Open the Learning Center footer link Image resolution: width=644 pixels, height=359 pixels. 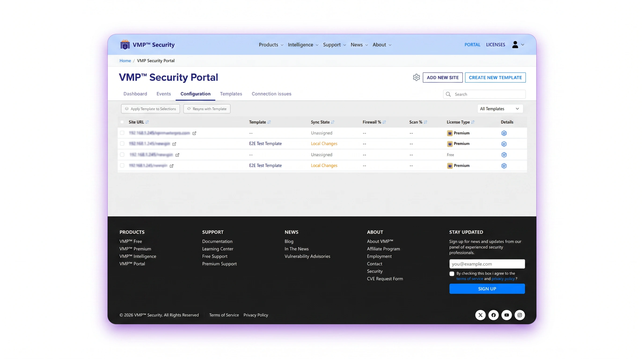217,249
